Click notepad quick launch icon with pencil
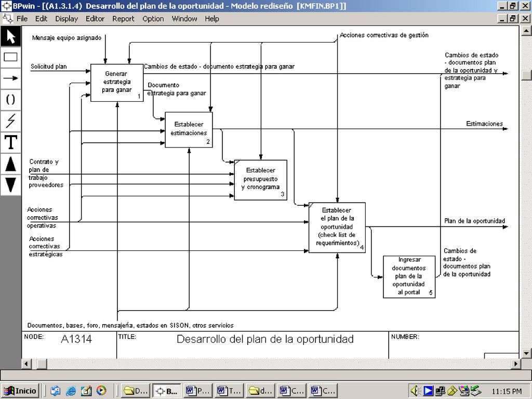Image resolution: width=532 pixels, height=399 pixels. (x=86, y=391)
